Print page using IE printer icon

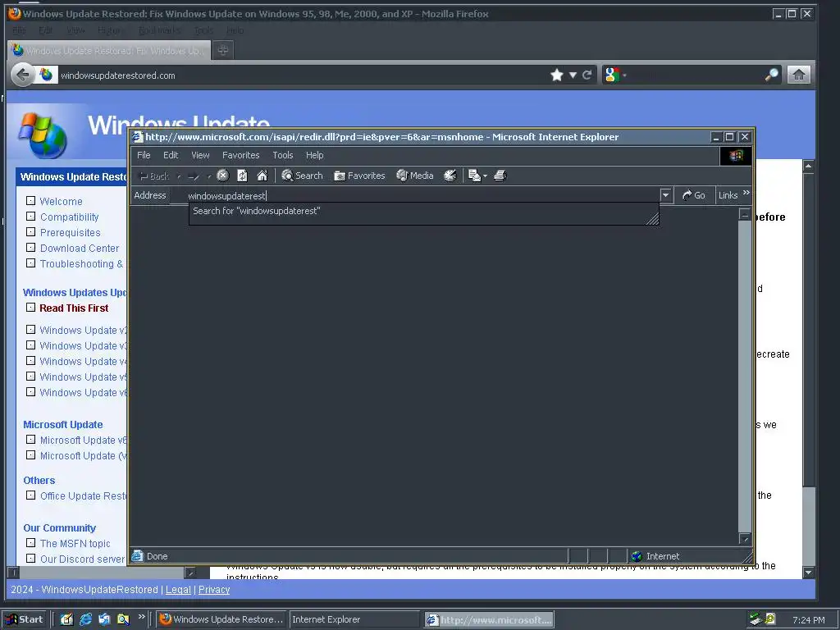click(500, 176)
